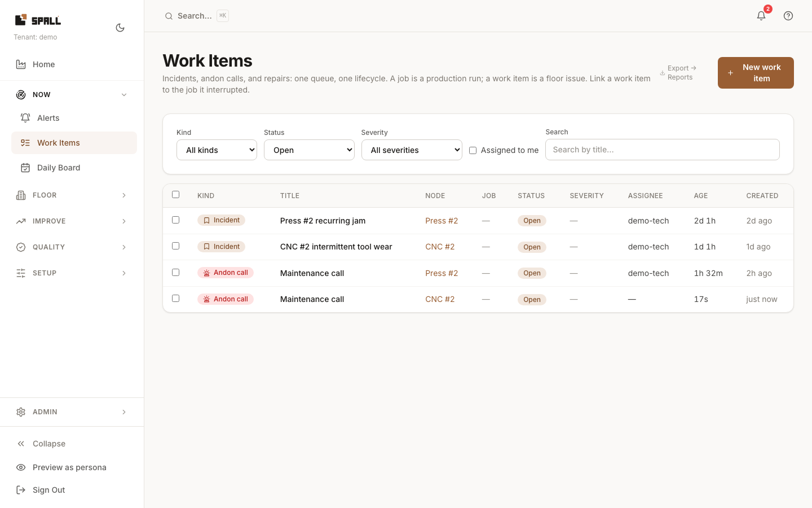Click the Home chart icon in sidebar
The width and height of the screenshot is (812, 508).
(x=21, y=64)
